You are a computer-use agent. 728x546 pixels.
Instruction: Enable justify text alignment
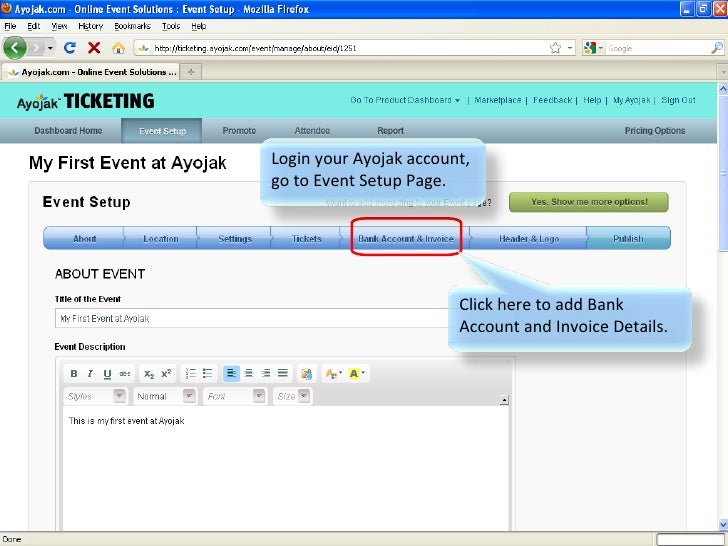(283, 374)
